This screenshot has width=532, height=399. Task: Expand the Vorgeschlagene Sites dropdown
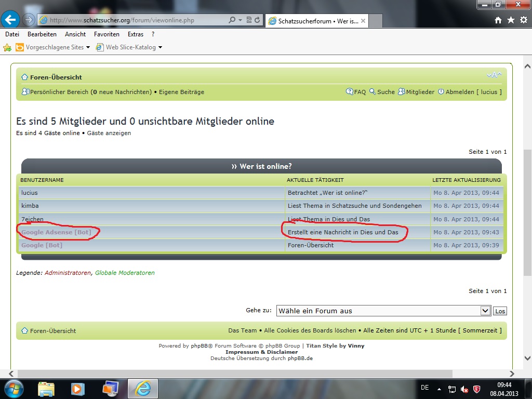(88, 47)
